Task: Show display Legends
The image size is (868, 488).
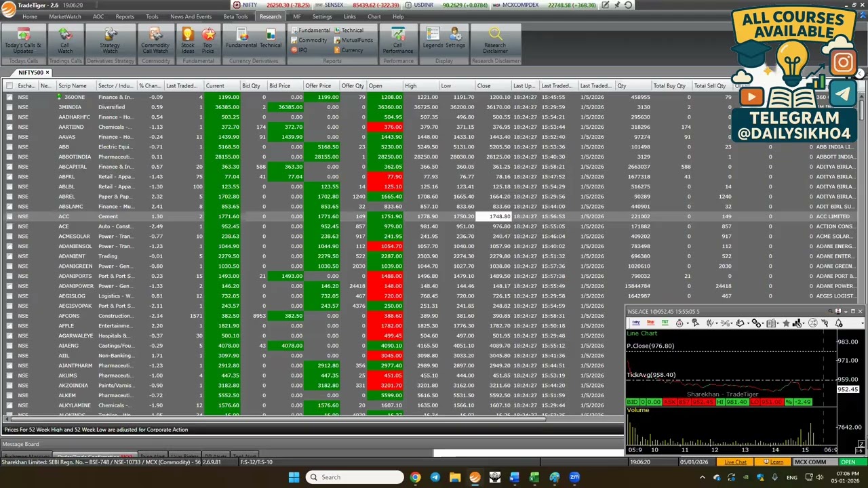Action: 433,38
